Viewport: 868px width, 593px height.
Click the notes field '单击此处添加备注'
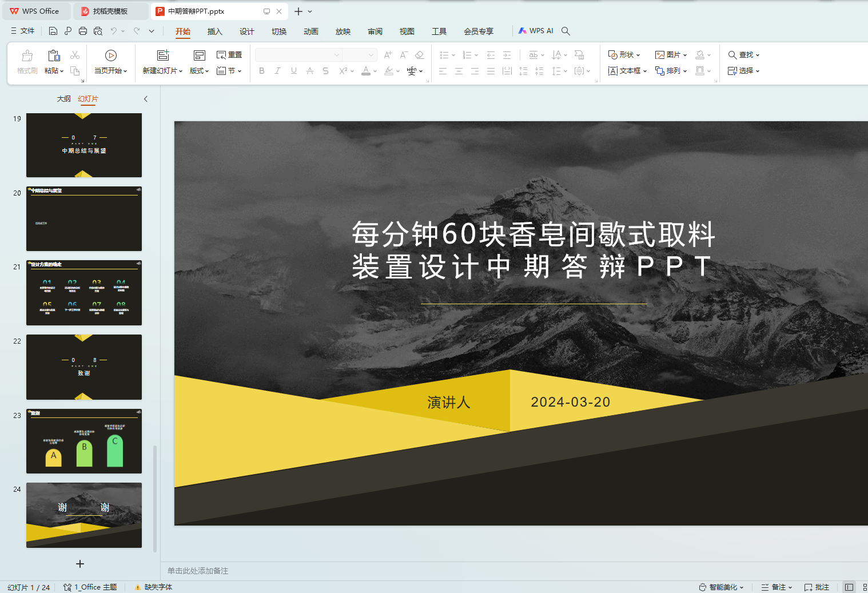[198, 571]
